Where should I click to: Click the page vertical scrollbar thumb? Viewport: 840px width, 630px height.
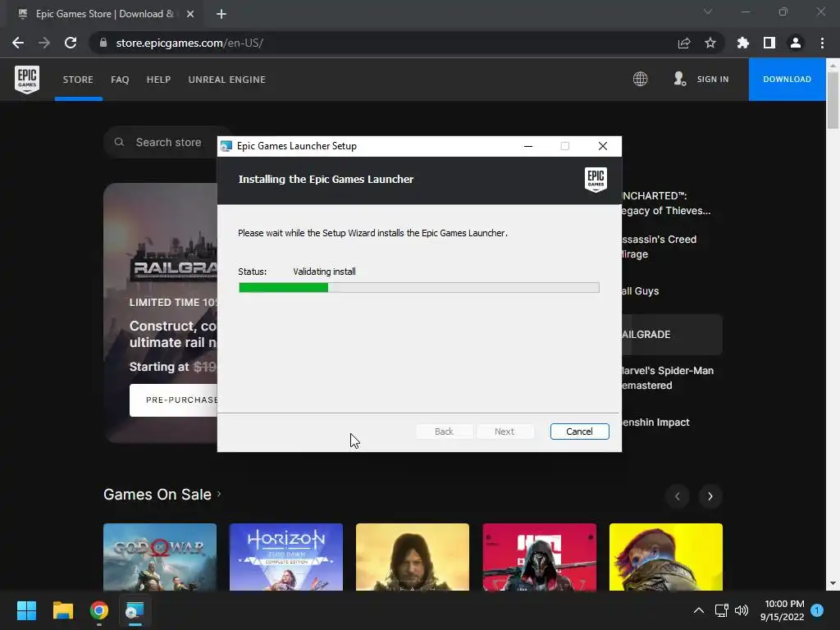[833, 100]
